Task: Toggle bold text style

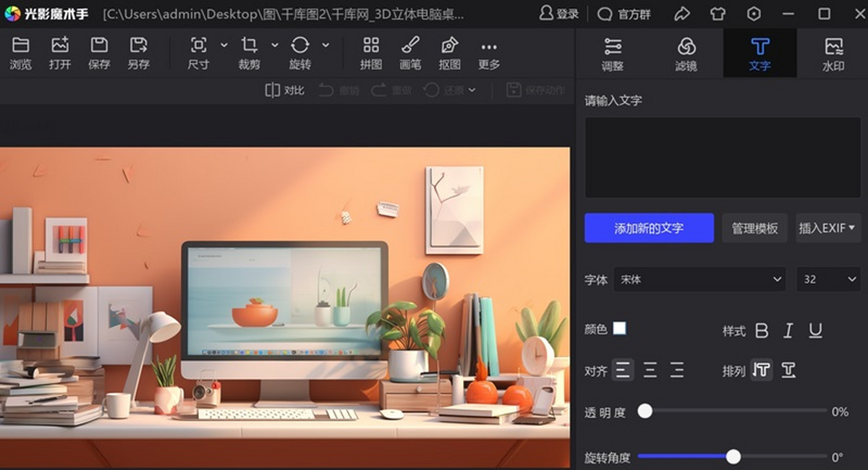Action: coord(761,330)
